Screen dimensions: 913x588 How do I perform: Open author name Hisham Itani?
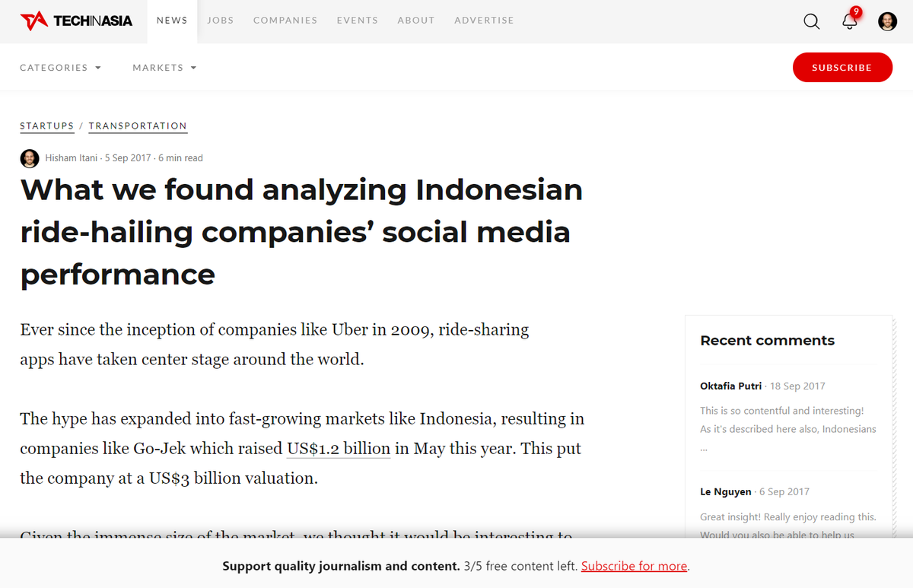[x=72, y=158]
